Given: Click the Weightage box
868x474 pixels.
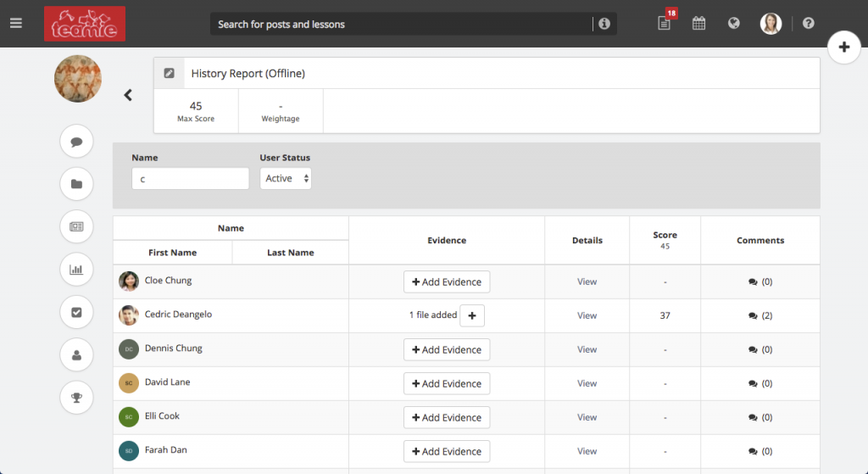Looking at the screenshot, I should pos(281,111).
